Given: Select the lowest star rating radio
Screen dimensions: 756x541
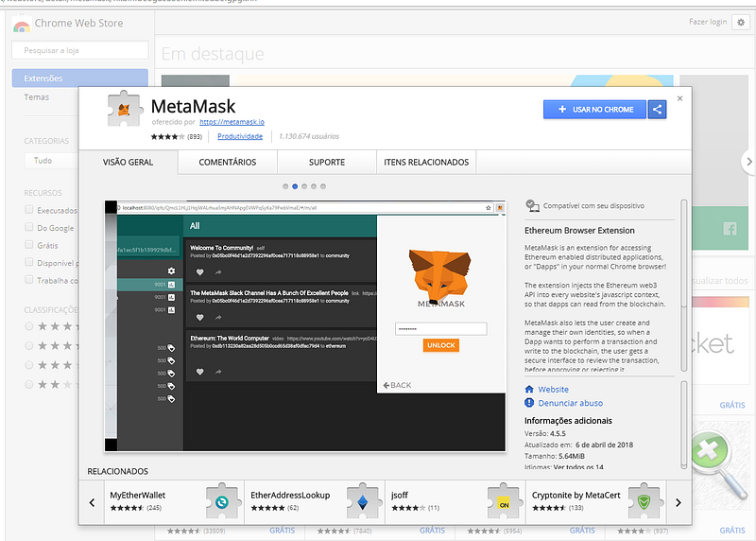Looking at the screenshot, I should pos(29,384).
